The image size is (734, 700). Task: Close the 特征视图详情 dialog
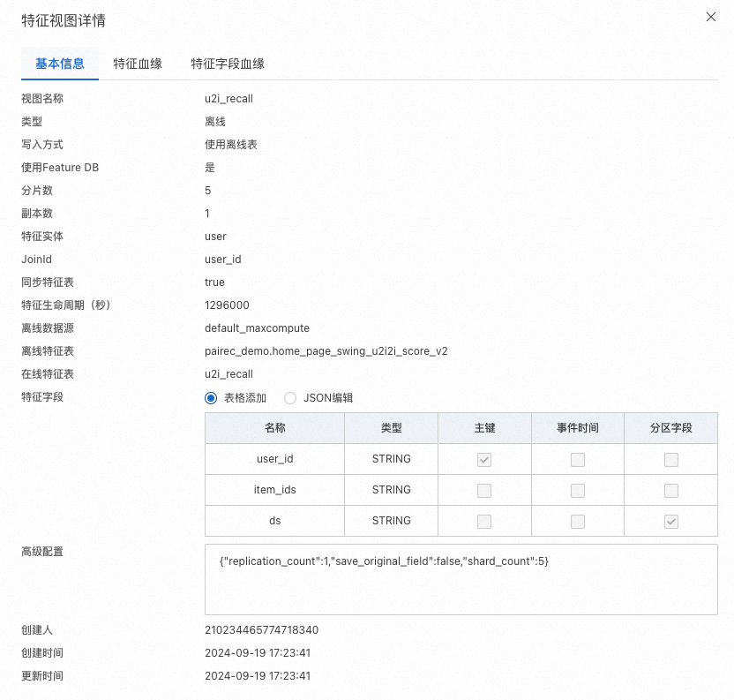tap(711, 17)
